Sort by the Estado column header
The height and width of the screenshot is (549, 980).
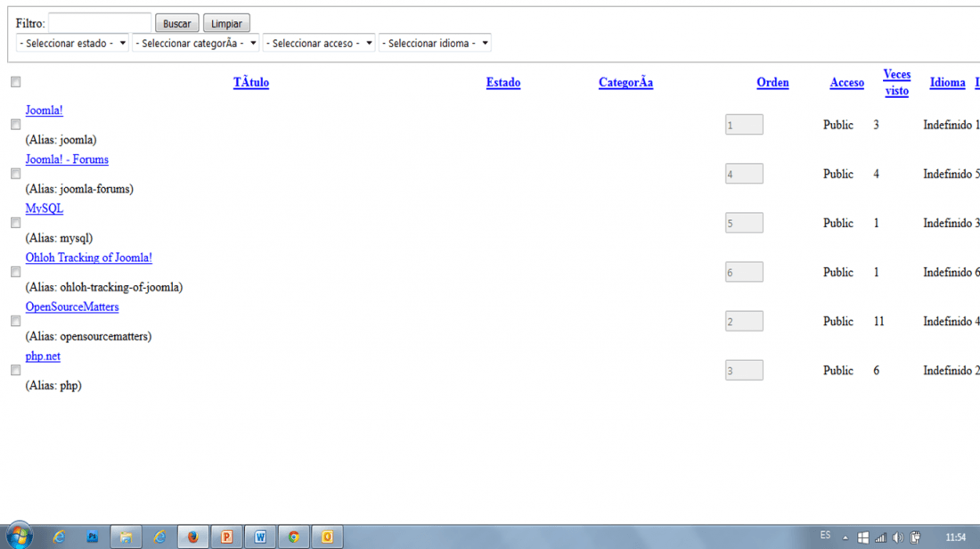[x=503, y=83]
